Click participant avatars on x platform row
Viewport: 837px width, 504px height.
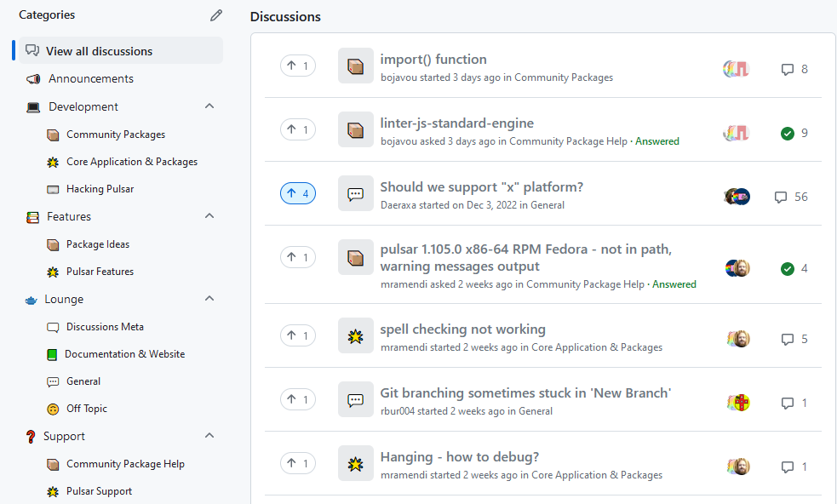pos(737,197)
